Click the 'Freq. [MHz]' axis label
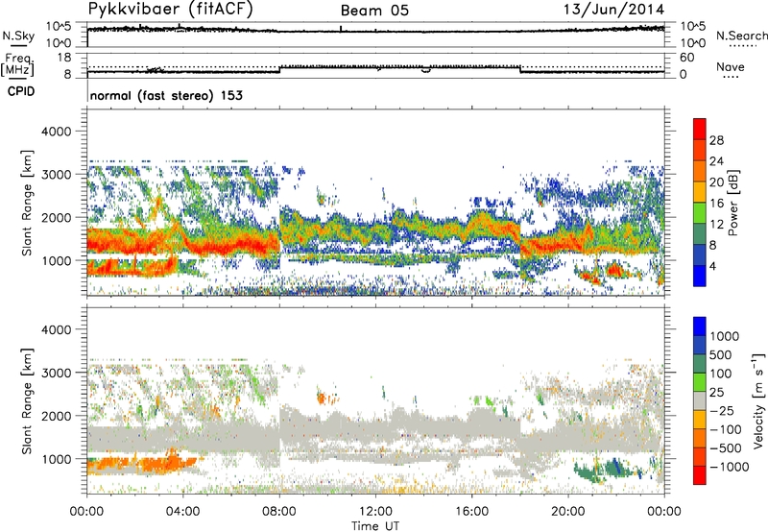Image resolution: width=768 pixels, height=532 pixels. point(17,64)
